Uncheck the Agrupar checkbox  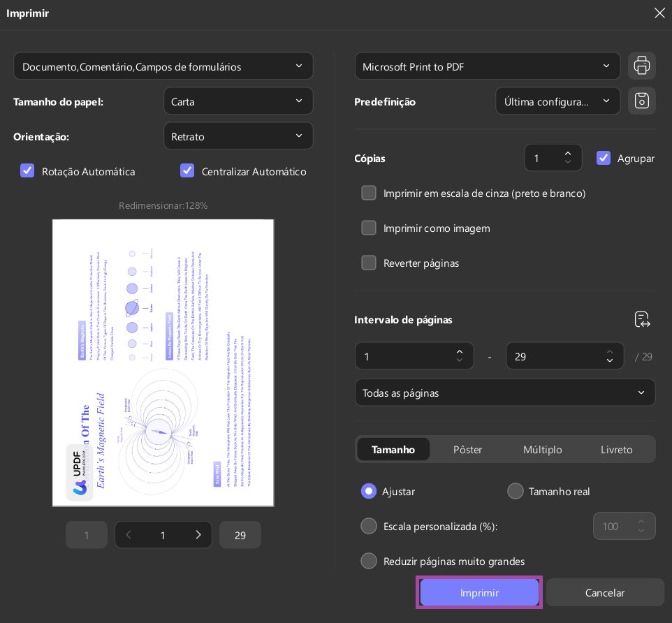tap(604, 158)
